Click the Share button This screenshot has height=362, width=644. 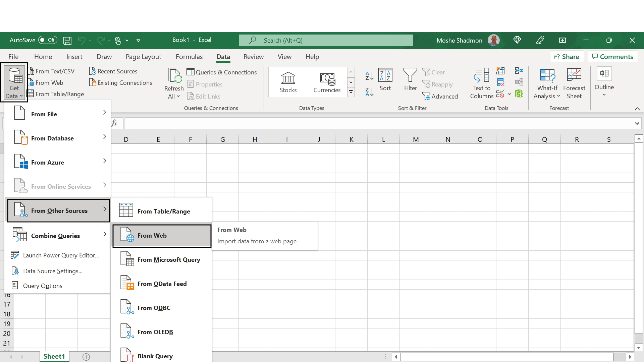pos(567,57)
